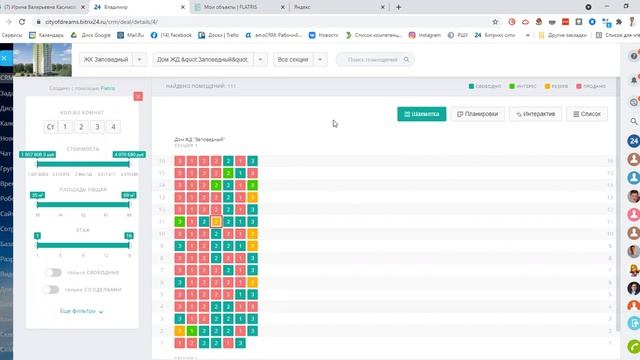The image size is (640, 360).
Task: Click the search magnifier in apartment search
Action: [x=406, y=60]
